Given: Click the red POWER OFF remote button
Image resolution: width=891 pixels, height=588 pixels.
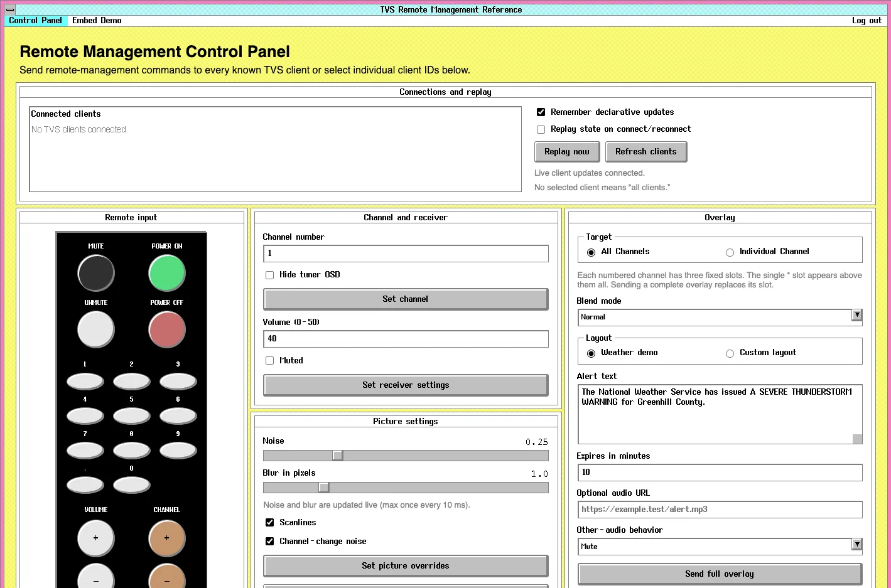Looking at the screenshot, I should [x=167, y=329].
